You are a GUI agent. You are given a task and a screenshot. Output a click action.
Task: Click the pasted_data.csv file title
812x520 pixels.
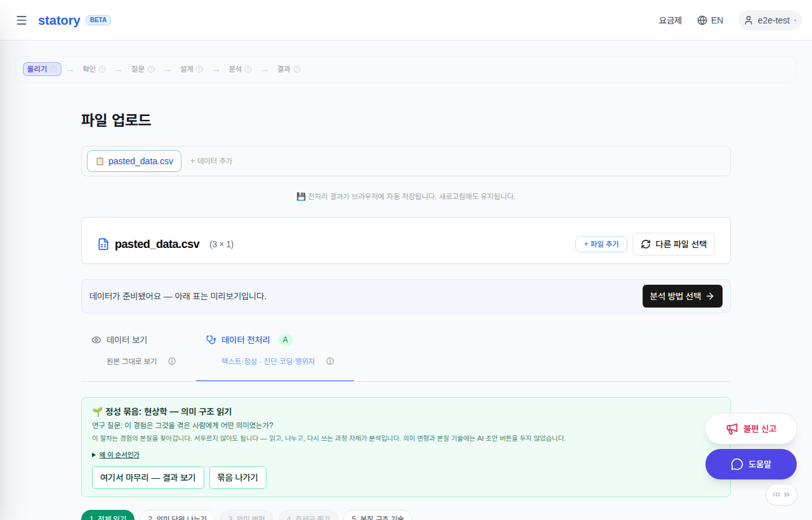157,244
